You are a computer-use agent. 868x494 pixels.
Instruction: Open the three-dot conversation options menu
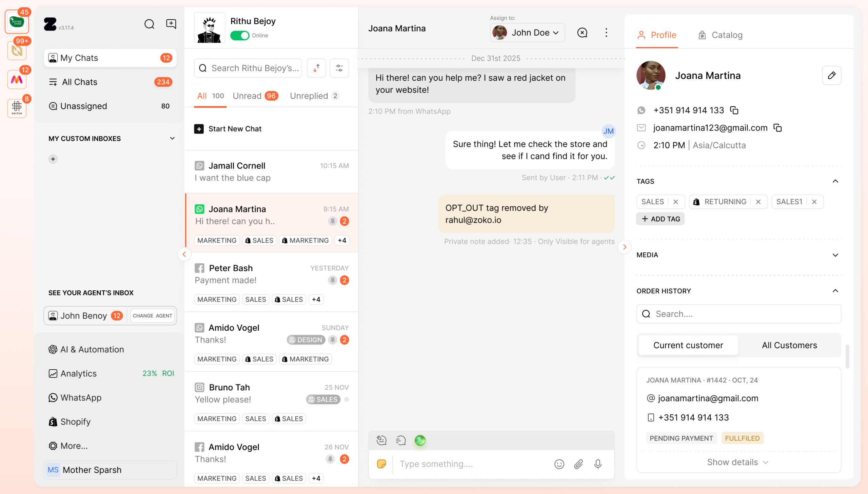pos(606,33)
